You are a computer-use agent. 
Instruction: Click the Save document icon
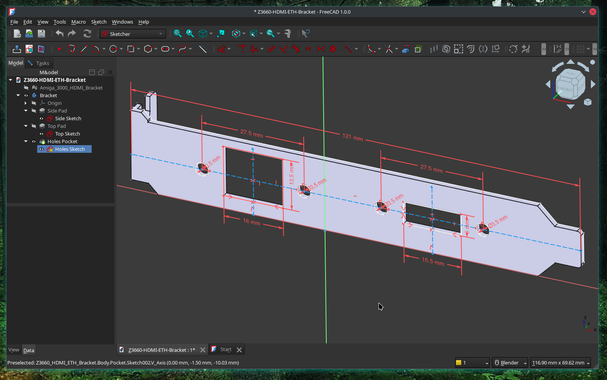pos(41,34)
